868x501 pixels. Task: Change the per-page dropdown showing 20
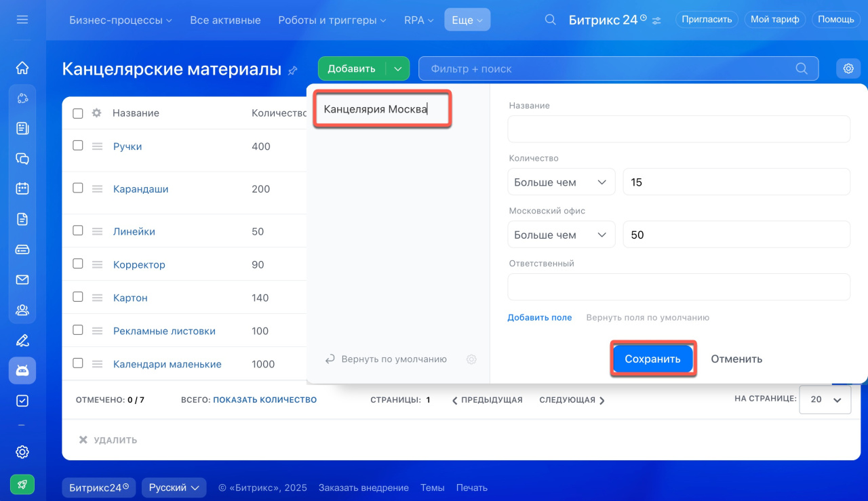pos(825,399)
